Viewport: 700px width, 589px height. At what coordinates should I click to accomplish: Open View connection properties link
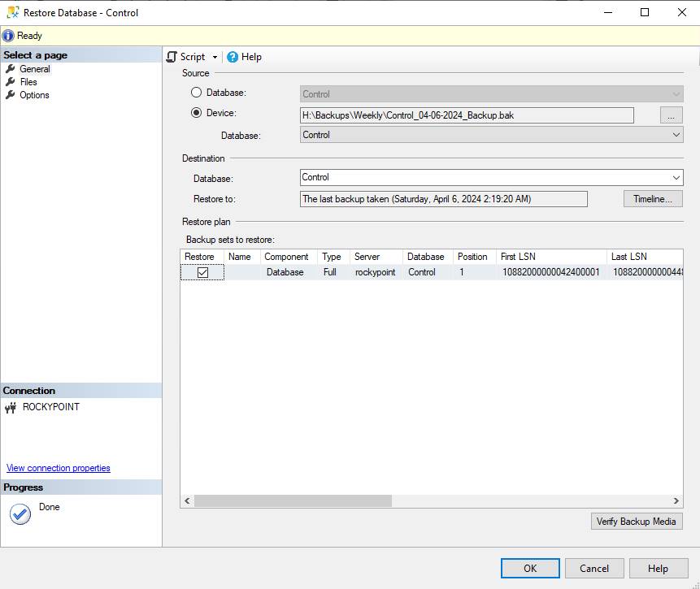pyautogui.click(x=58, y=468)
